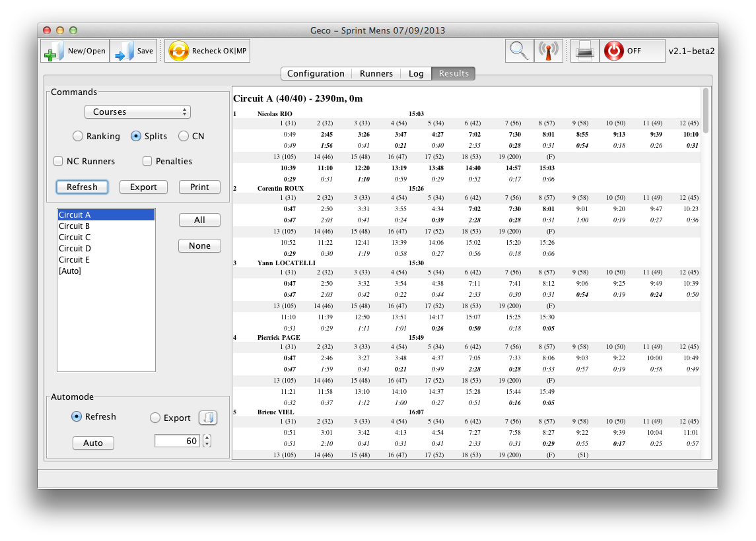Select Circuit D in the list

click(106, 249)
